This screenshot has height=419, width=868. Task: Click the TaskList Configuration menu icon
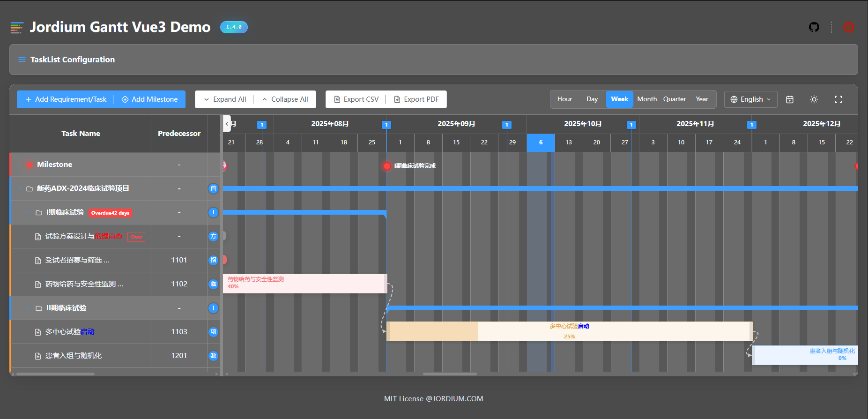[22, 60]
